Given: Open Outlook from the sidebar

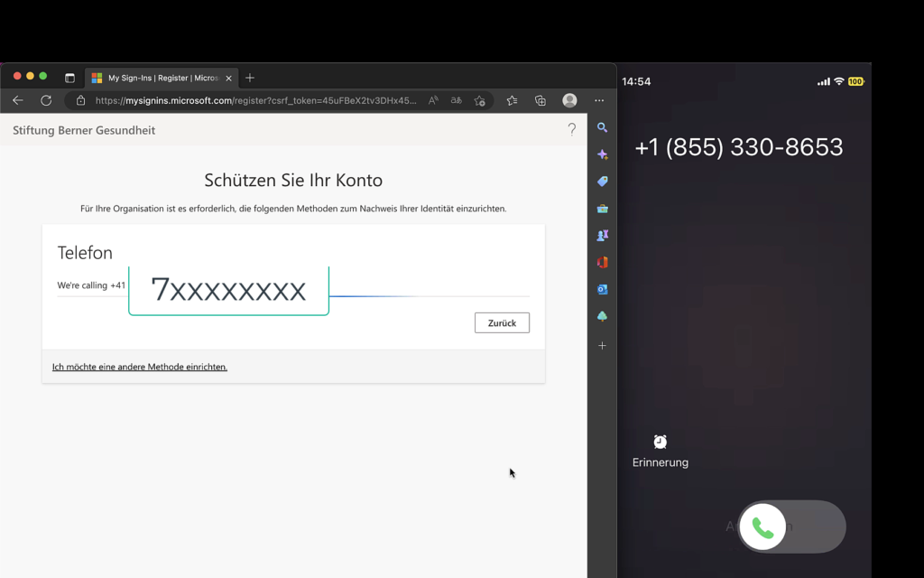Looking at the screenshot, I should tap(602, 290).
